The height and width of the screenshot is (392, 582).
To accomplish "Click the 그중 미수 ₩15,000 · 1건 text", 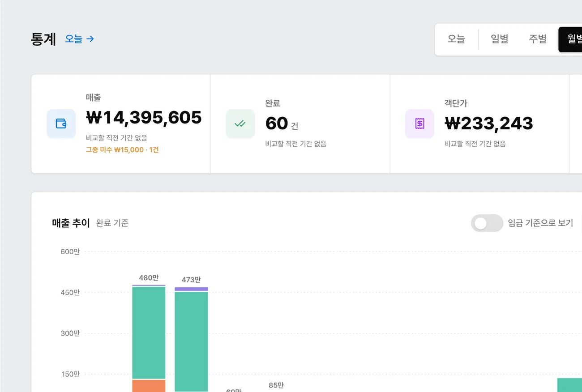I will (x=122, y=150).
